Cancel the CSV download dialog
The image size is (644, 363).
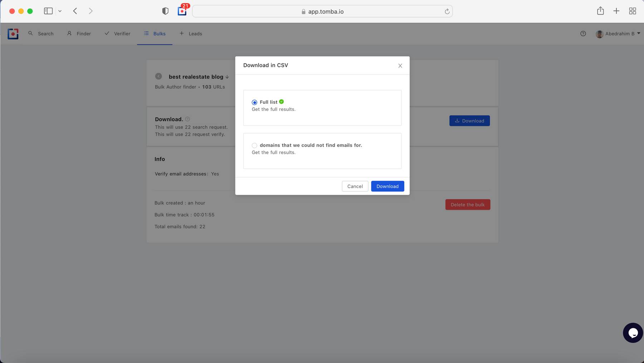[355, 186]
